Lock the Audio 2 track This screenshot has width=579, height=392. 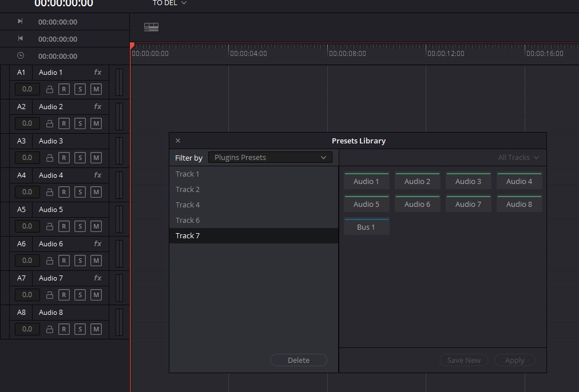click(x=49, y=123)
